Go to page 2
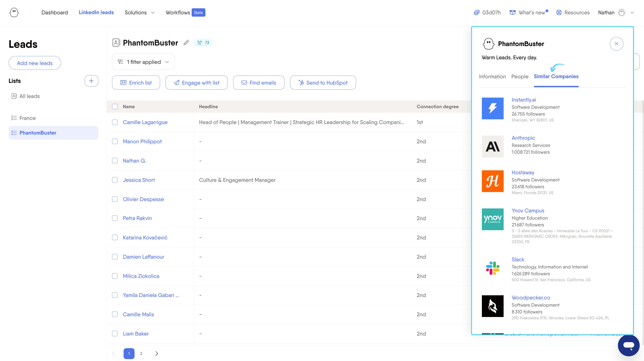The image size is (644, 361). click(141, 353)
